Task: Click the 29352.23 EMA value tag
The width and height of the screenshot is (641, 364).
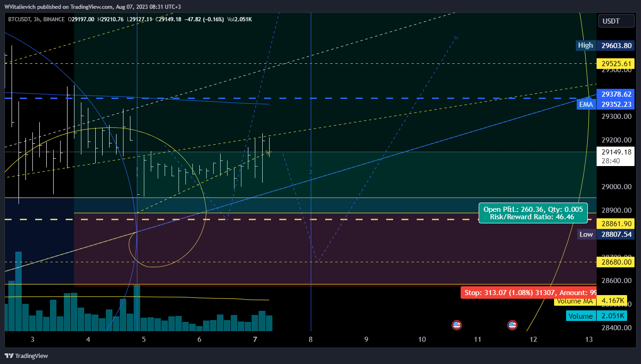Action: pos(616,105)
